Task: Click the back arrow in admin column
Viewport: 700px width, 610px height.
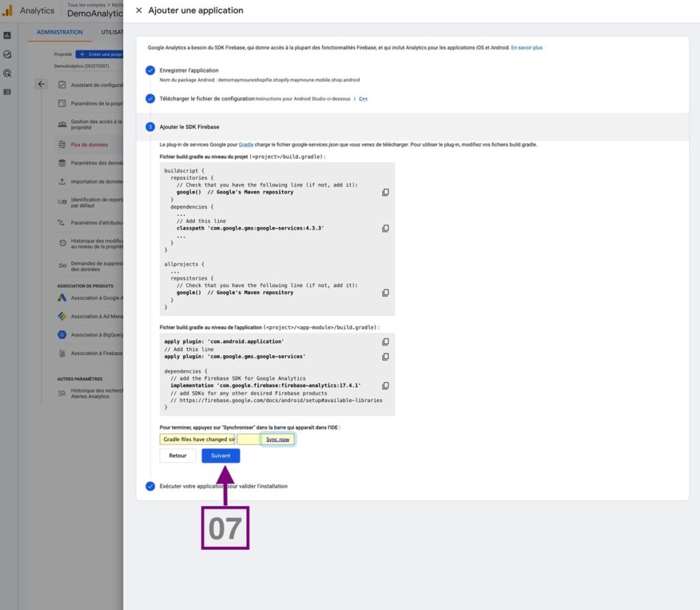Action: click(x=41, y=84)
